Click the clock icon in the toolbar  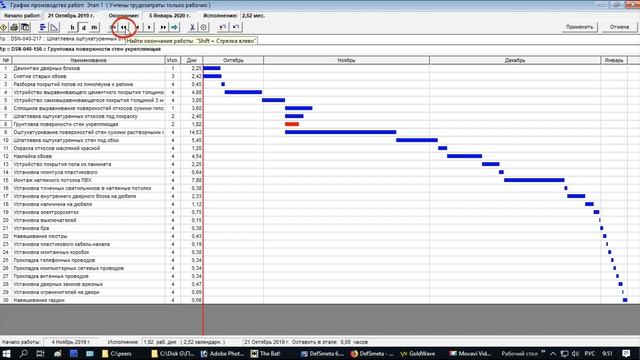[x=204, y=27]
